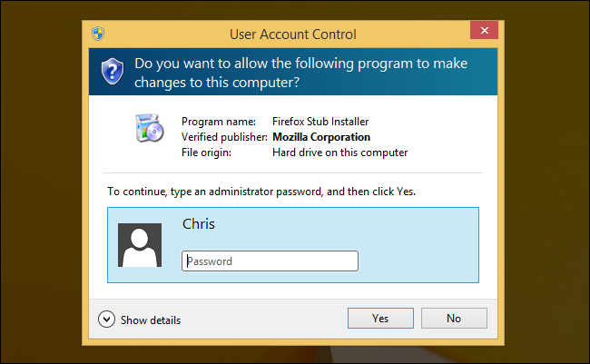Click the 'To continue, type an administrator password' instruction
This screenshot has height=364, width=590.
(261, 192)
